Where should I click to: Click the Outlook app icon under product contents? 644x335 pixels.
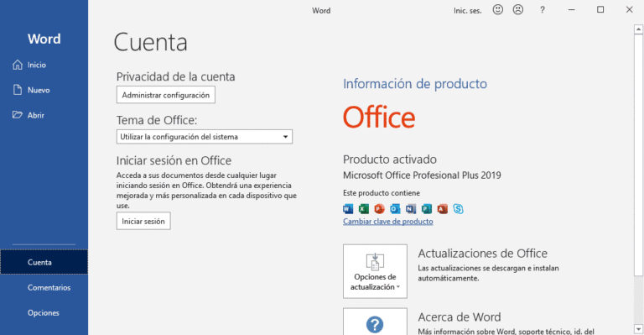395,209
